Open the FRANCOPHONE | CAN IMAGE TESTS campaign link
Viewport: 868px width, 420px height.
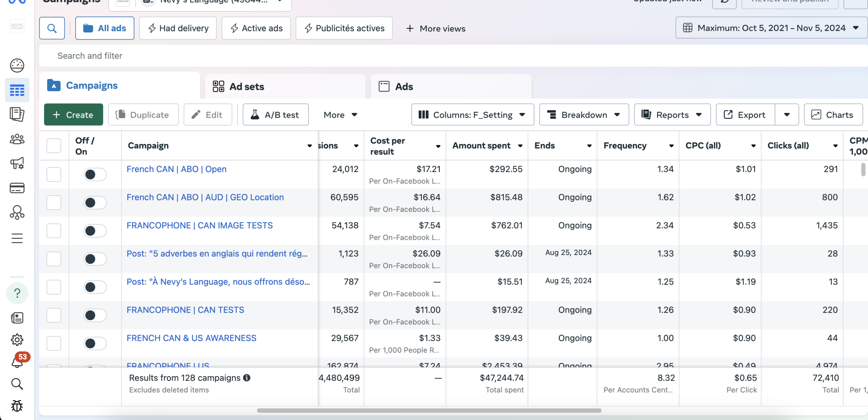[x=200, y=226]
